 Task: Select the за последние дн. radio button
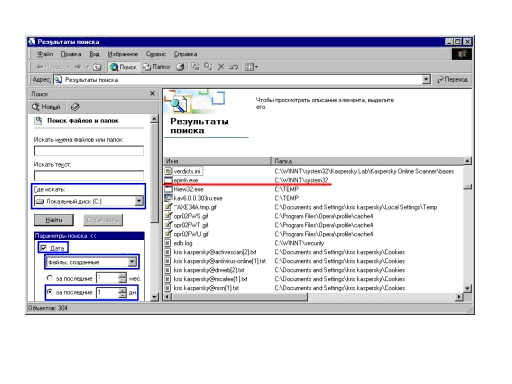[x=50, y=292]
